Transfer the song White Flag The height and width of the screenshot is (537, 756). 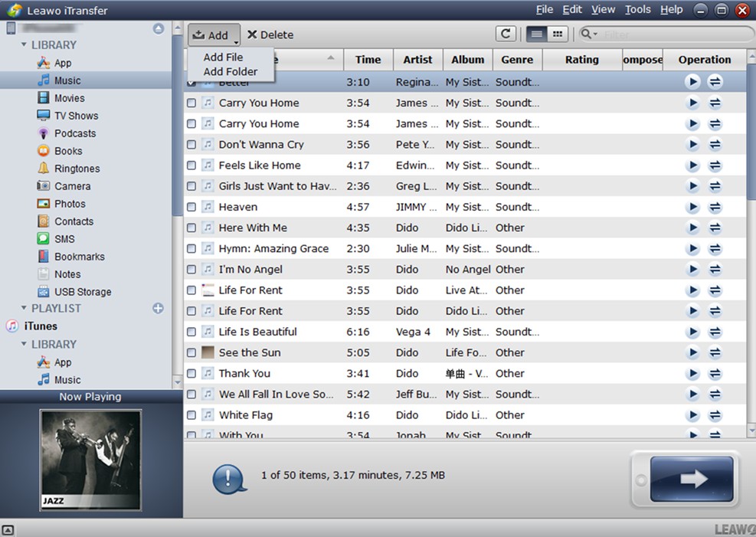[715, 415]
